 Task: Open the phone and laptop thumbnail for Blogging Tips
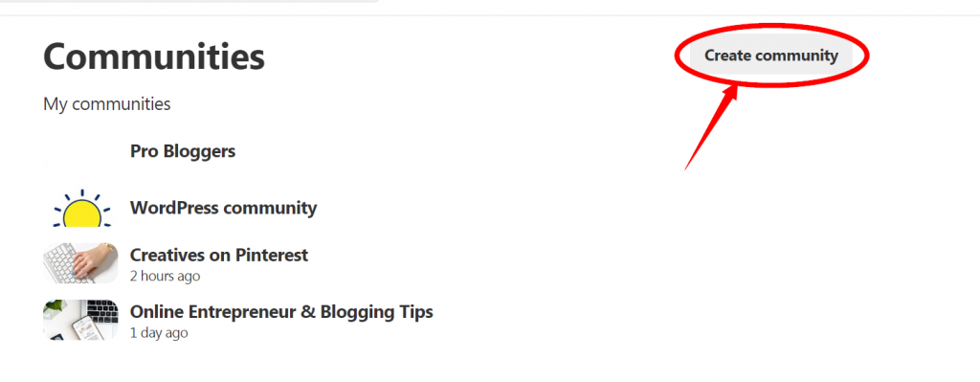coord(80,320)
